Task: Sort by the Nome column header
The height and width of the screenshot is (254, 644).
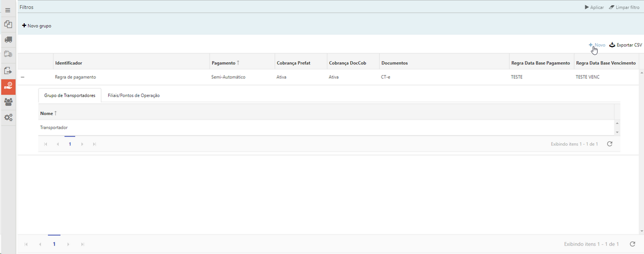Action: [x=48, y=113]
